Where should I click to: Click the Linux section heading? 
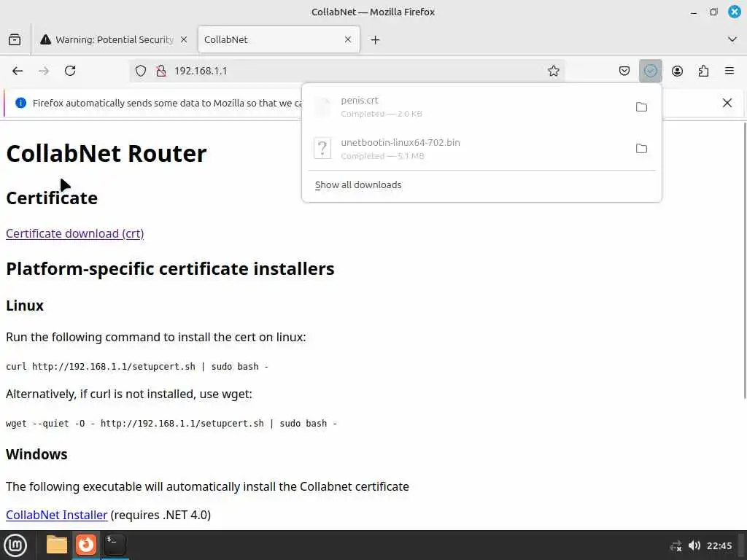click(x=25, y=306)
